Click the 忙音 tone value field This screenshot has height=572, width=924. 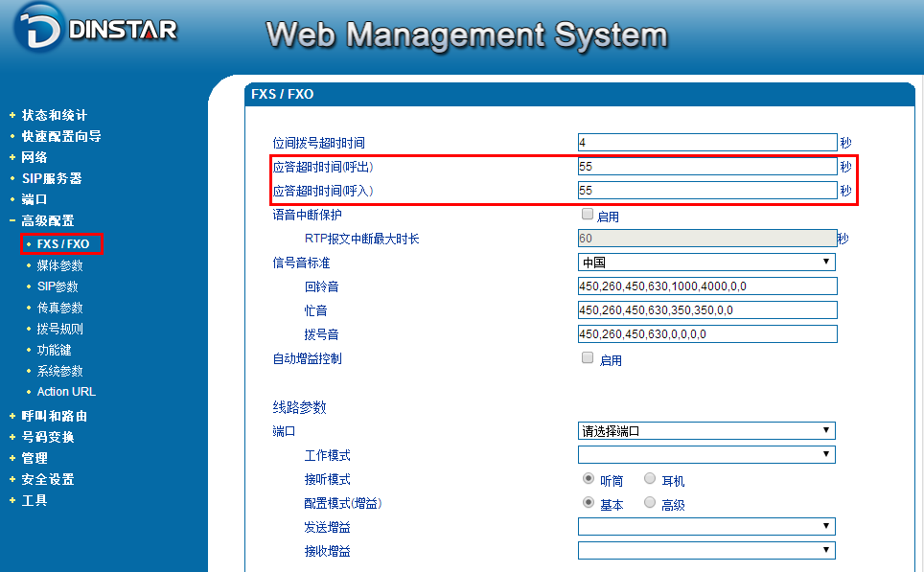pyautogui.click(x=706, y=310)
